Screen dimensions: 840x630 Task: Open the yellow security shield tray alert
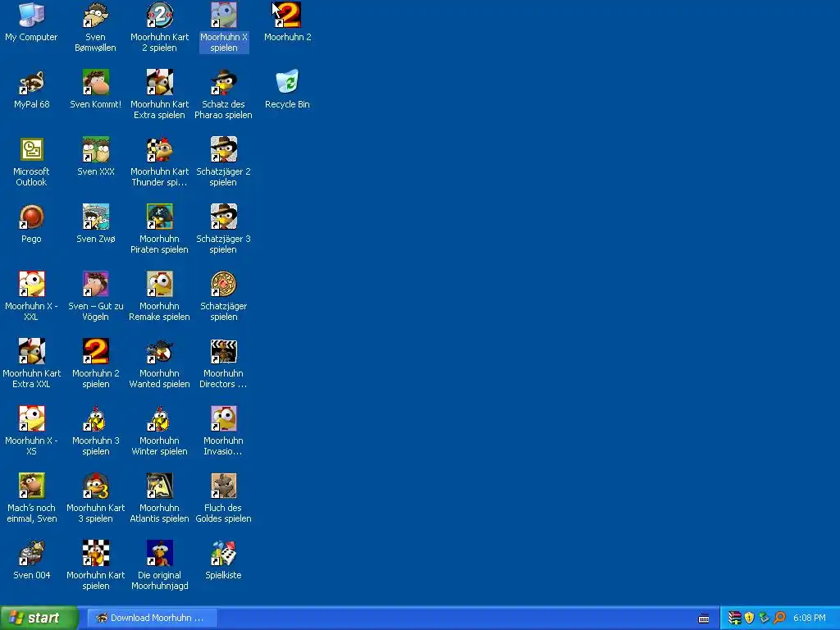click(x=750, y=618)
